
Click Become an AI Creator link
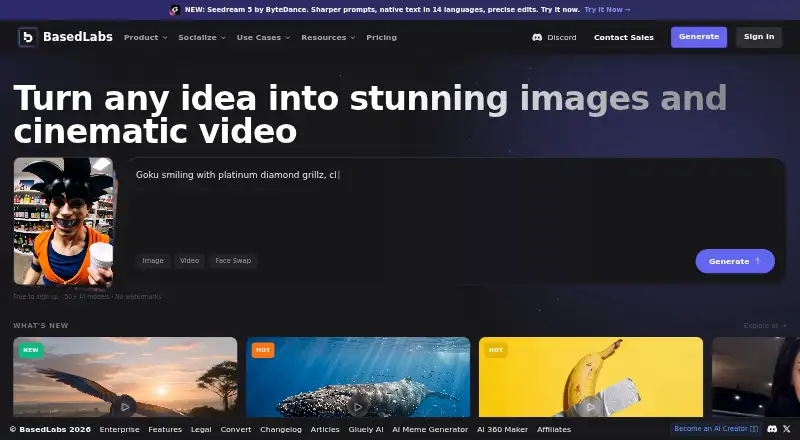click(x=716, y=429)
